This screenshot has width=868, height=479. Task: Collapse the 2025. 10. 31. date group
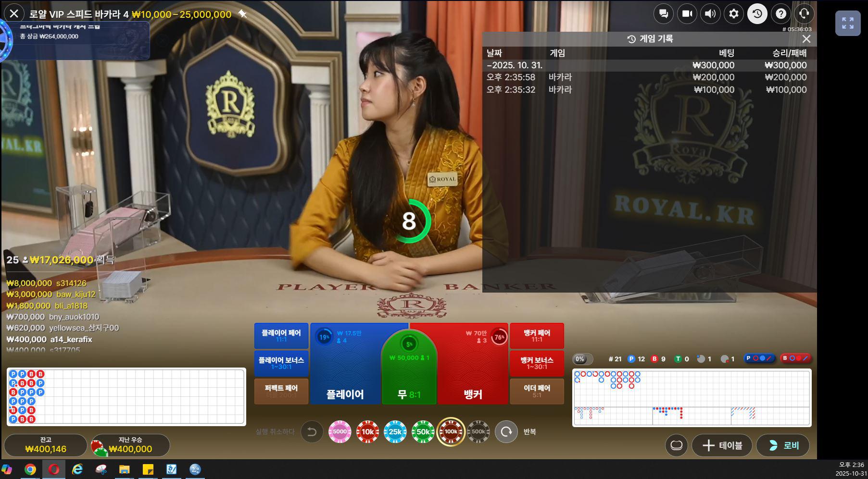(x=515, y=65)
